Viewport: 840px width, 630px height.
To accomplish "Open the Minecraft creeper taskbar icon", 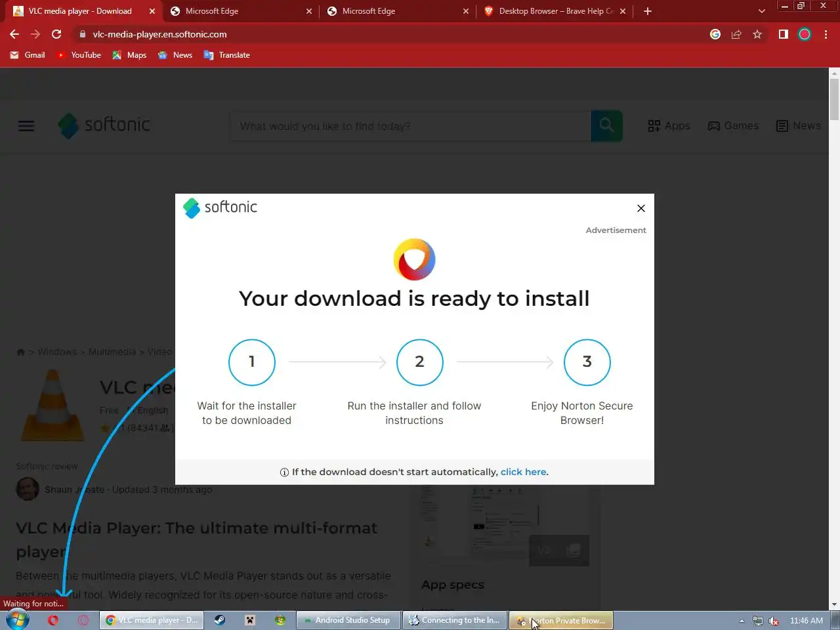I will pyautogui.click(x=250, y=620).
